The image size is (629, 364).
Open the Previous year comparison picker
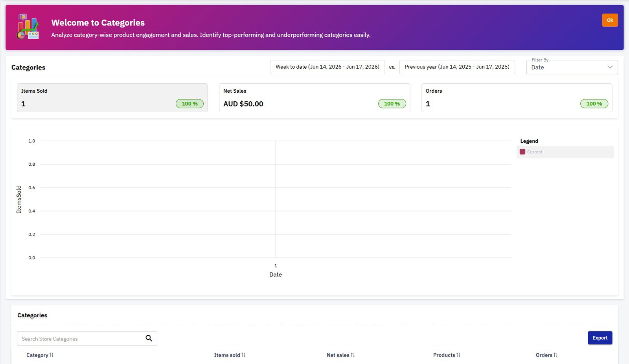(457, 67)
